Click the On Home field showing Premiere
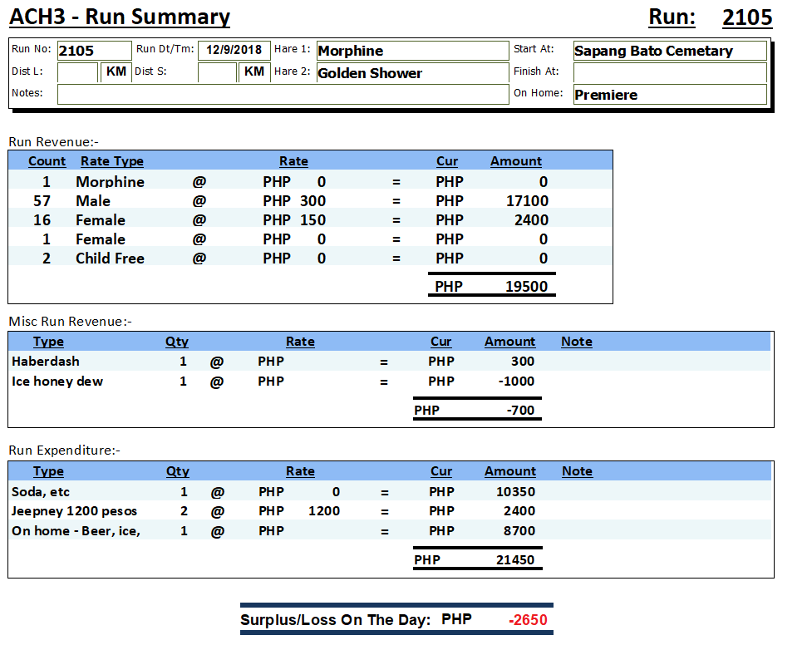Screen dimensions: 812x645 click(x=669, y=95)
